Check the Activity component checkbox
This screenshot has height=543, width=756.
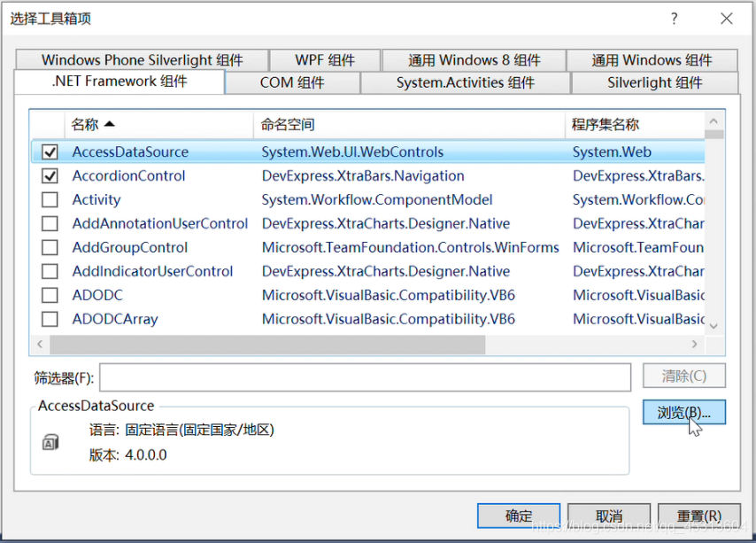[49, 199]
